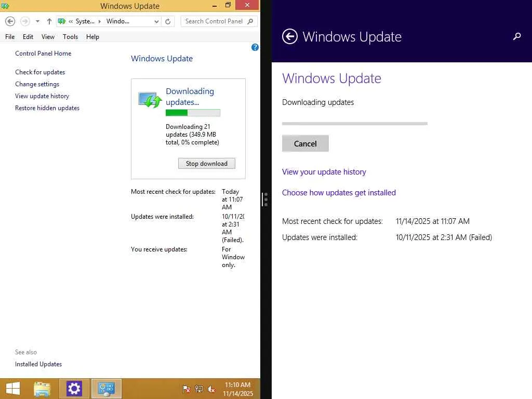The image size is (532, 399).
Task: Open Control Panel Home
Action: [x=43, y=54]
